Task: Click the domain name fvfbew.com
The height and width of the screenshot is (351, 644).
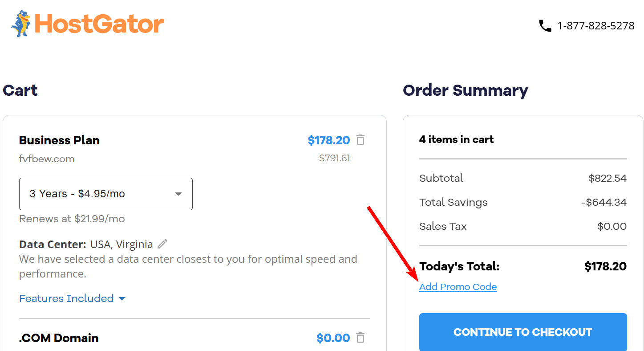Action: (x=47, y=159)
